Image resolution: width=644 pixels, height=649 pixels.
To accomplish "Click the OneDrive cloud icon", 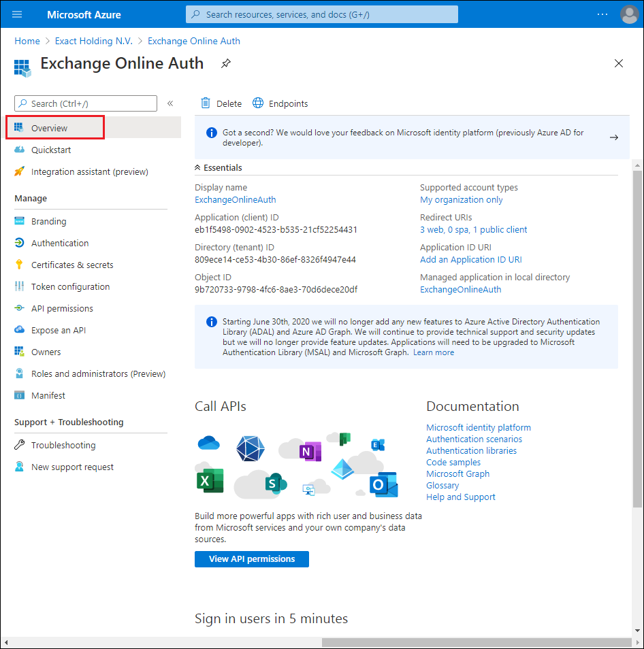I will [209, 443].
